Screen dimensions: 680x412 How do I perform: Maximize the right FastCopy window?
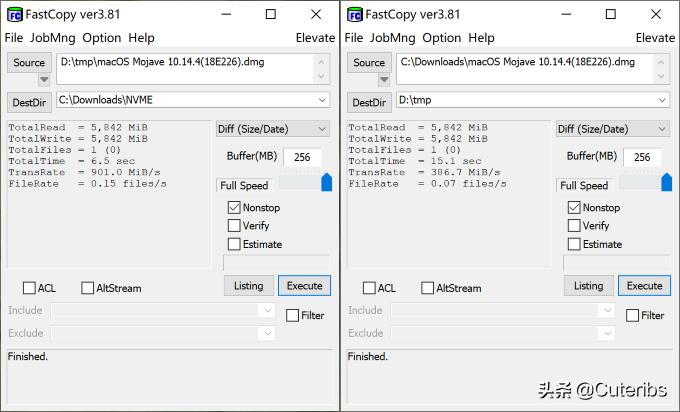(611, 14)
